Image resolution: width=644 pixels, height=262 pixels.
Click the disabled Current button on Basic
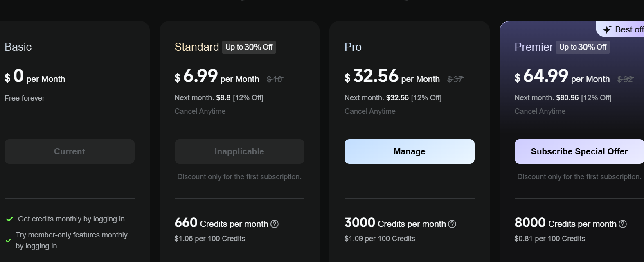(70, 151)
